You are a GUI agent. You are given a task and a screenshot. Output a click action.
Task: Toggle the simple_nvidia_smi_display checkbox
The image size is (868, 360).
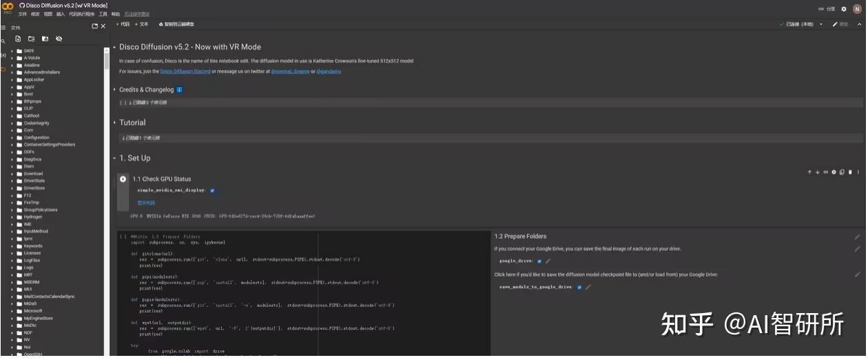coord(212,190)
